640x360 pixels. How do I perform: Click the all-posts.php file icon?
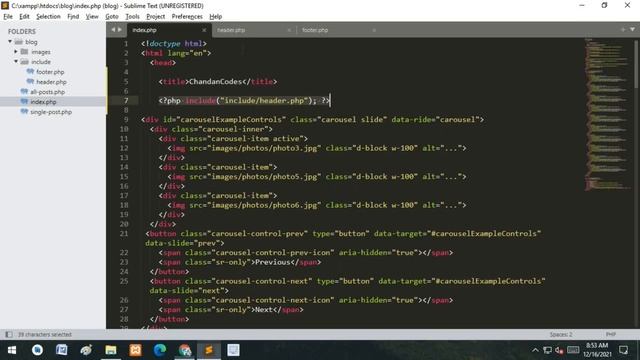[24, 92]
